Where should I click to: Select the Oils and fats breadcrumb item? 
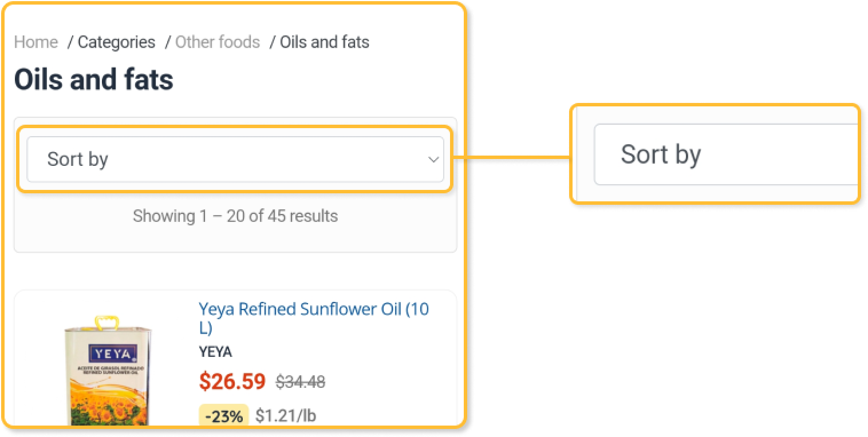[x=324, y=42]
